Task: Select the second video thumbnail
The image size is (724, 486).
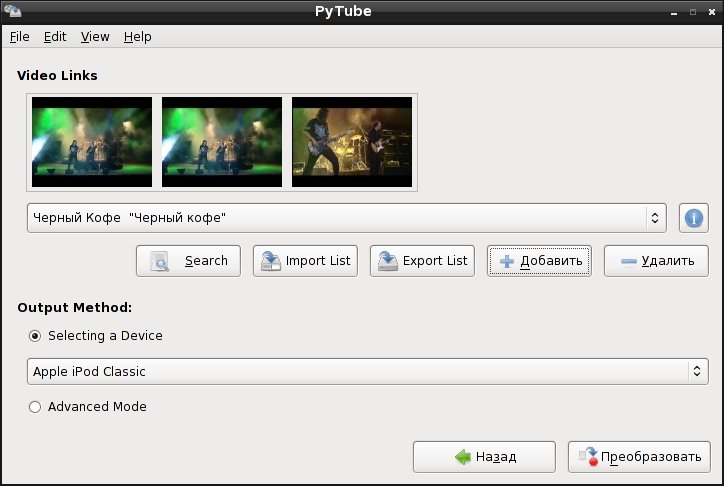Action: click(222, 142)
